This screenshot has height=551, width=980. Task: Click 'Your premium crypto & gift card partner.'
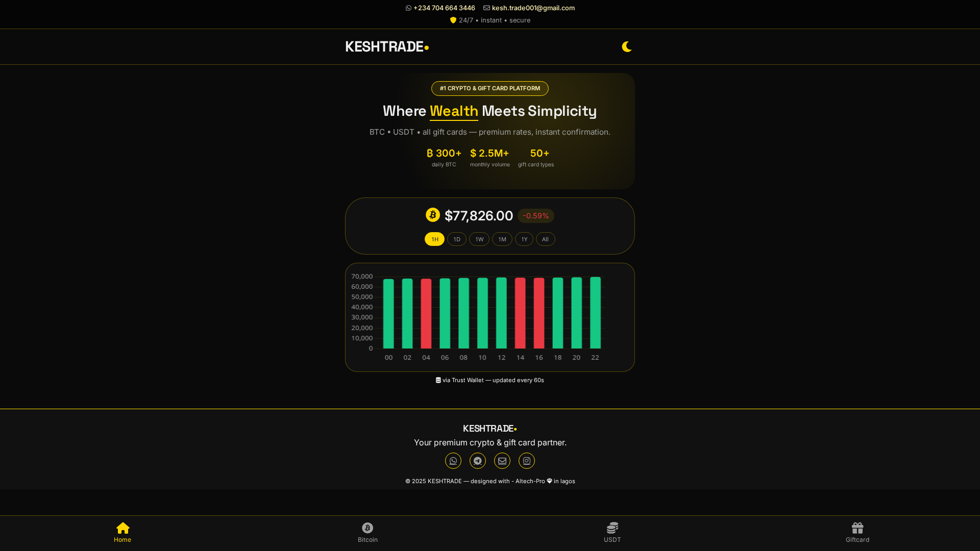click(490, 443)
